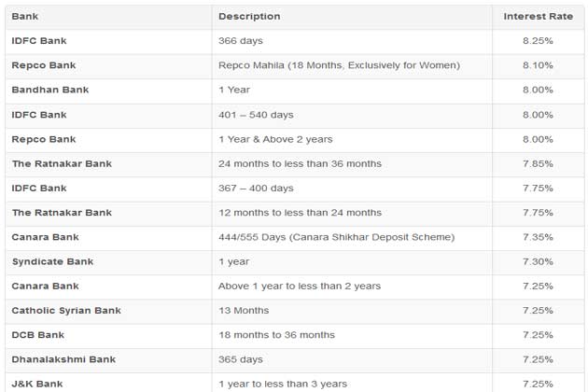Click the Interest Rate column header
Viewport: 588px width, 392px height.
click(x=538, y=17)
